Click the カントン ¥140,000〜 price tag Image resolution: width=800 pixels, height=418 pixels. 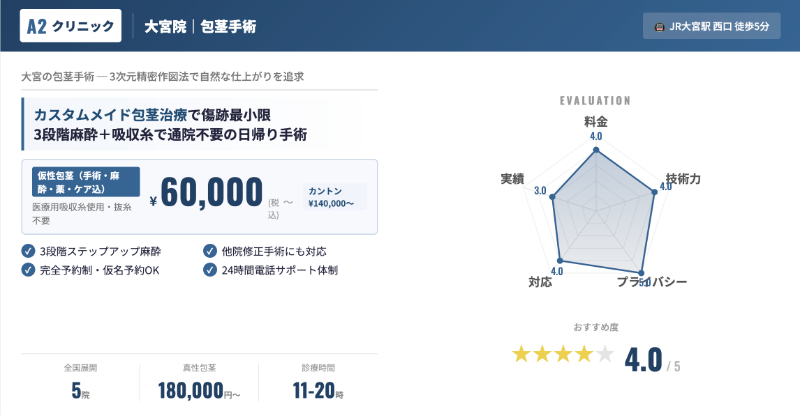pos(334,196)
